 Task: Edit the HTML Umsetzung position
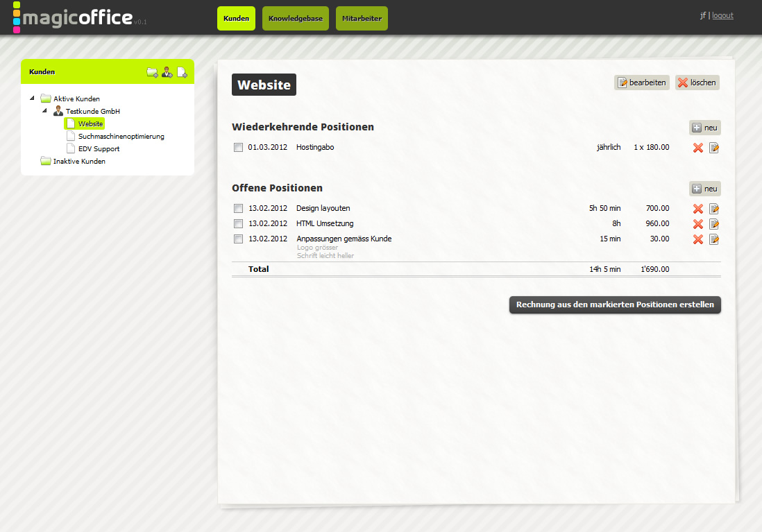click(x=714, y=224)
